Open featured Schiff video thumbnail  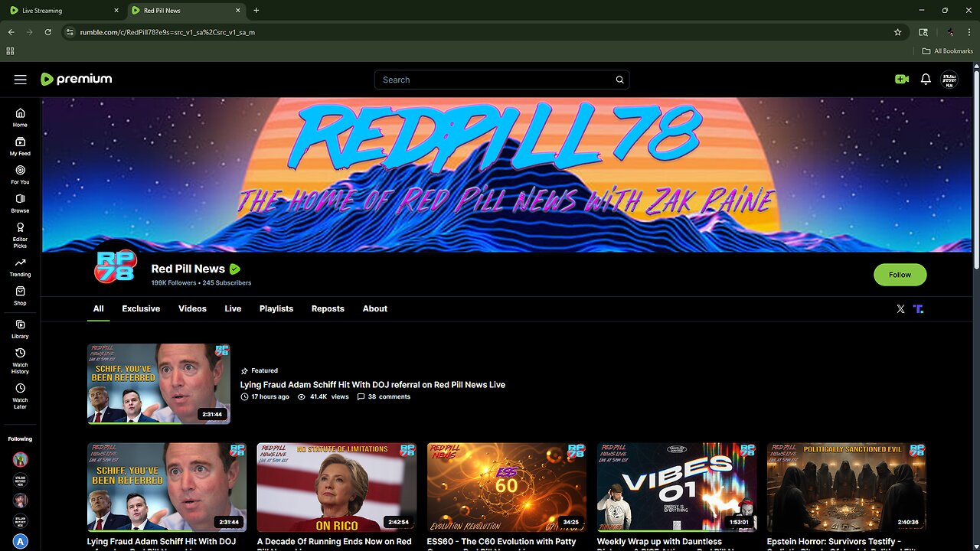point(158,383)
